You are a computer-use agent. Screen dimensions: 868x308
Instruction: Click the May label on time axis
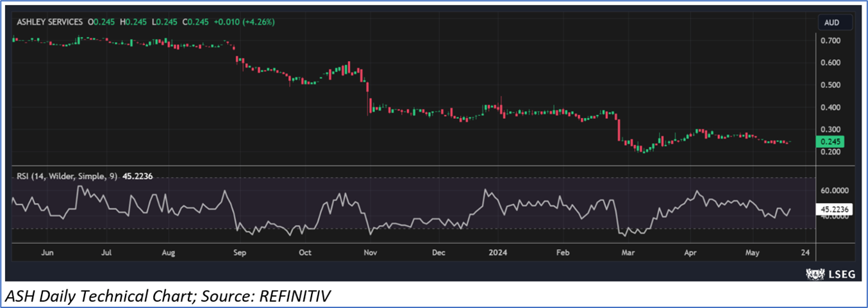coord(752,253)
